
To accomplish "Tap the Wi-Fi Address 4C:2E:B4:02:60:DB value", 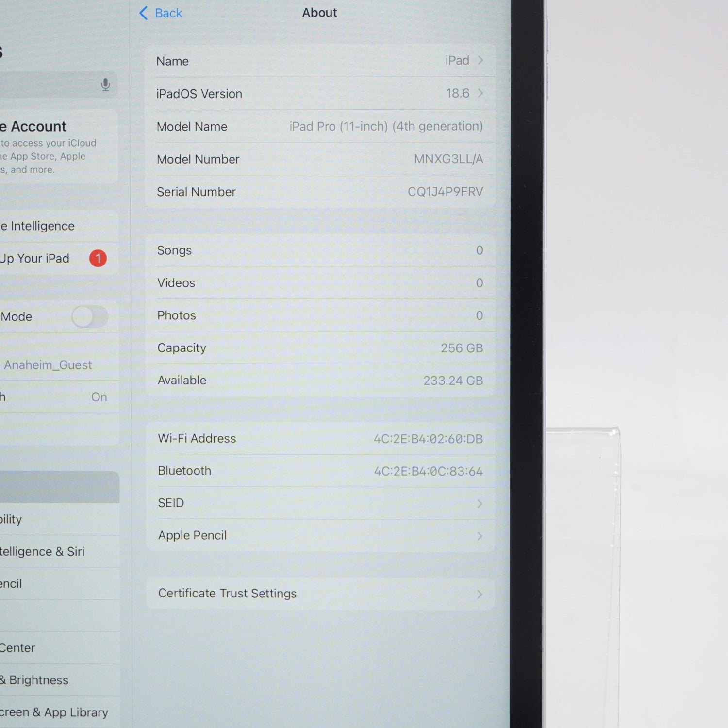I will tap(428, 439).
